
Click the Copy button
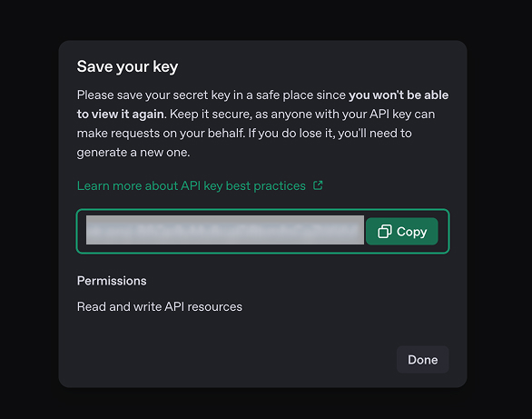(x=401, y=231)
